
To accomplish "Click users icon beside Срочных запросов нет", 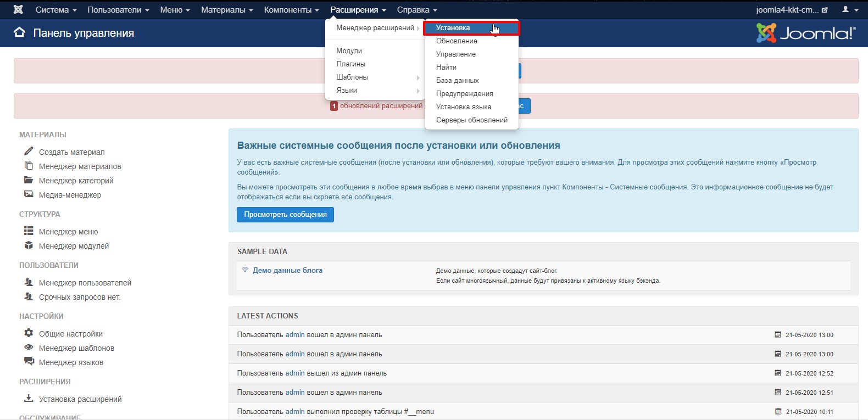I will pos(29,296).
